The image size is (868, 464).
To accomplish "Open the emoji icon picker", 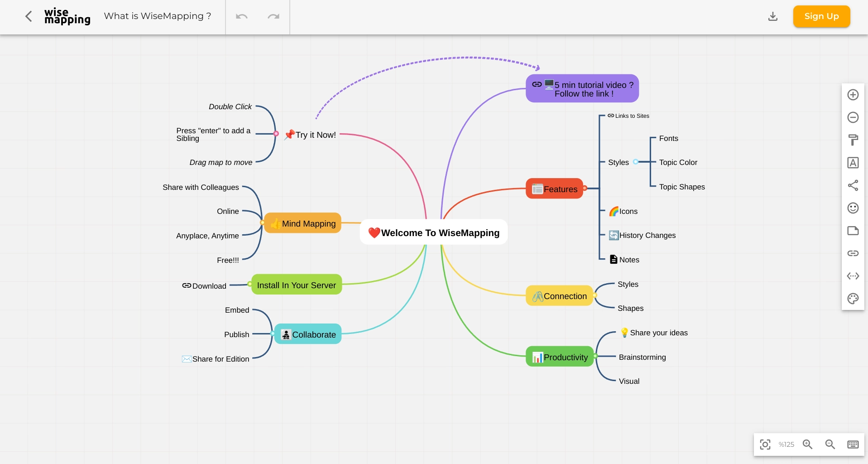I will [x=853, y=208].
